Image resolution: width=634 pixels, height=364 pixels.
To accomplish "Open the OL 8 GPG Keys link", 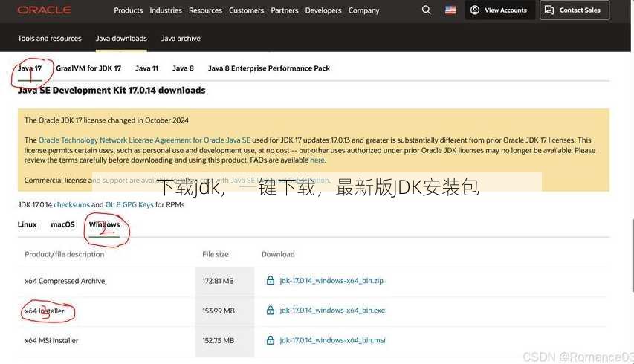I will click(129, 204).
